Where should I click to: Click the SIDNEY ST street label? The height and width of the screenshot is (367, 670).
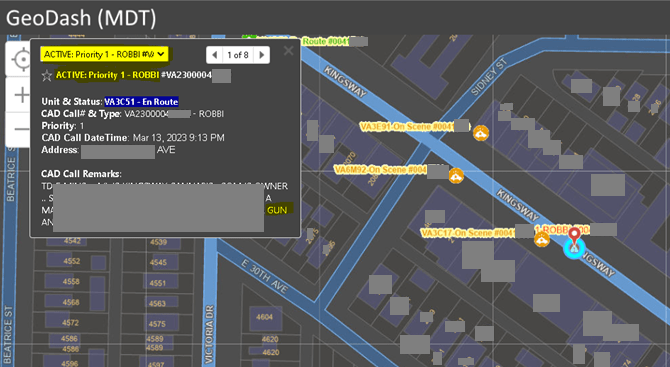[x=489, y=77]
